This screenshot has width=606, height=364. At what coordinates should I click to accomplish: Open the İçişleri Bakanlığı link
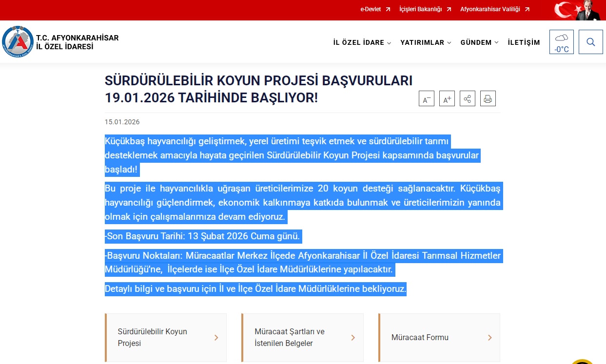click(x=425, y=9)
